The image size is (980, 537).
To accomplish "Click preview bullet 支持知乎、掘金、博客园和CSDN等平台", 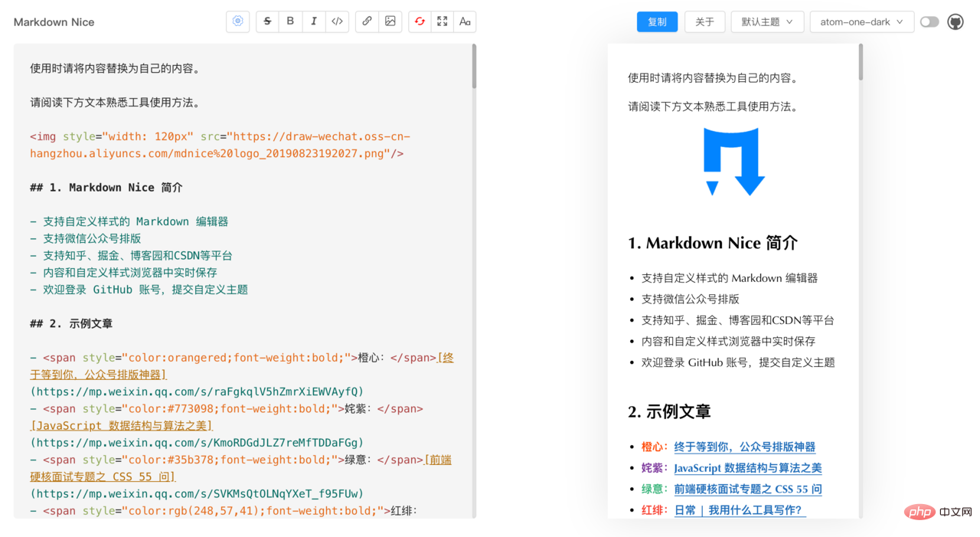I will click(x=738, y=320).
